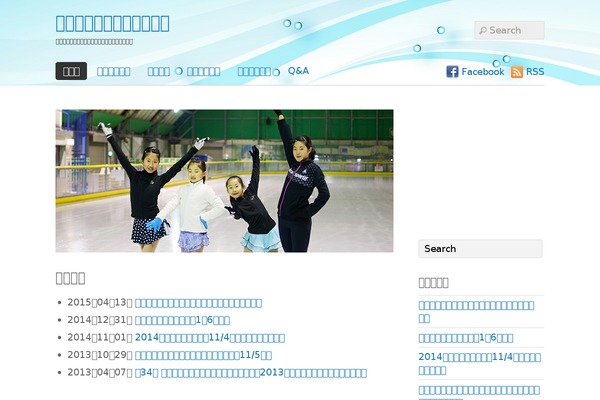Open the news post dated 2013 04 07

[251, 373]
